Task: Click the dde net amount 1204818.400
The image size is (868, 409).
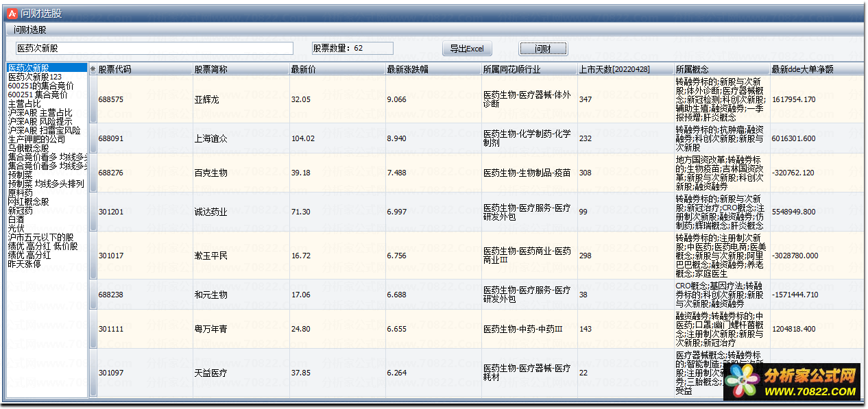Action: [x=794, y=329]
